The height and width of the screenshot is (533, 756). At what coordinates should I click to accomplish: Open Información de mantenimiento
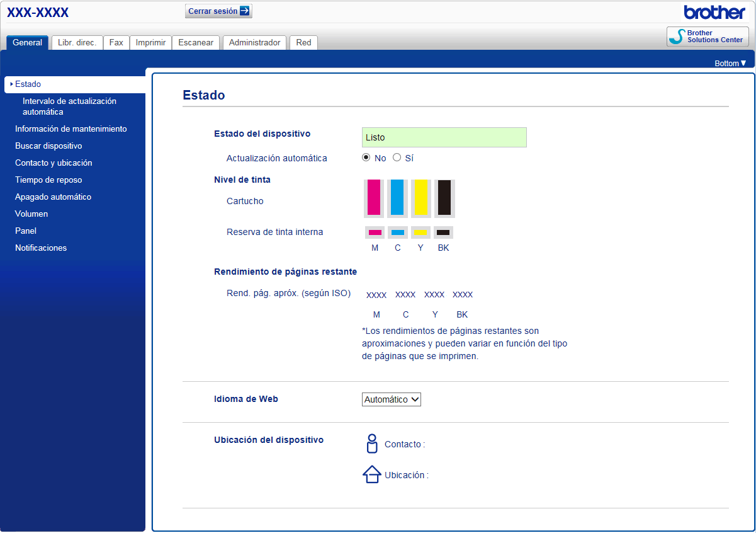(x=71, y=129)
